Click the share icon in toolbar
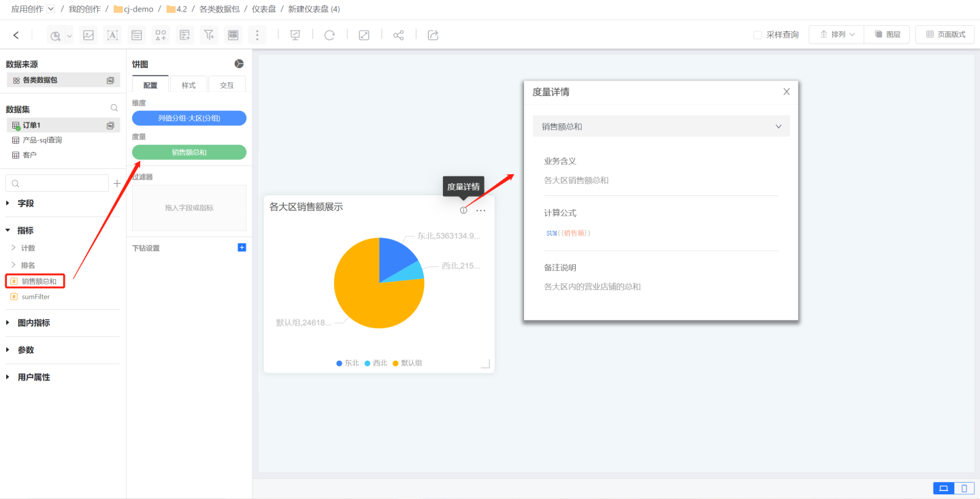This screenshot has height=499, width=980. (x=399, y=35)
